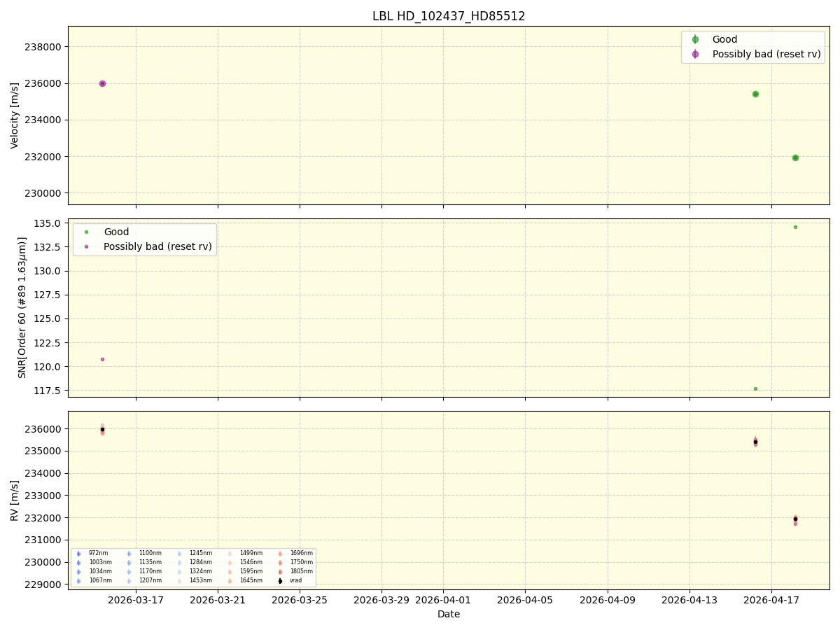Click the 230000 tick on Velocity axis
This screenshot has height=630, width=840.
coord(44,192)
